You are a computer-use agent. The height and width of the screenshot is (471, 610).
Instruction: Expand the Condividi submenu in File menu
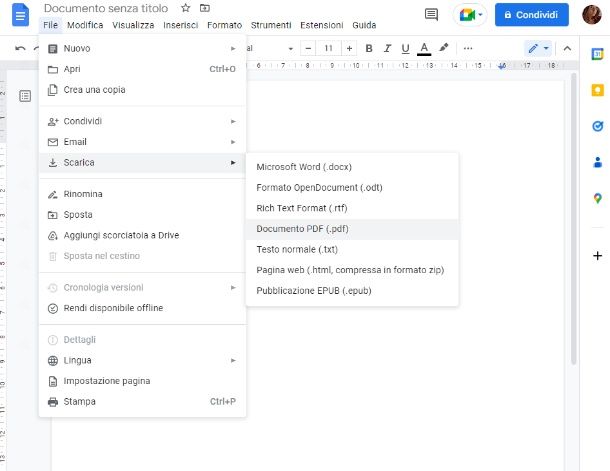142,121
